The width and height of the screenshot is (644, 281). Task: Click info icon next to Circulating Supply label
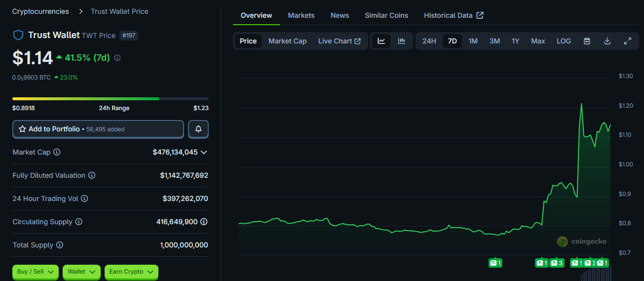[x=79, y=222]
